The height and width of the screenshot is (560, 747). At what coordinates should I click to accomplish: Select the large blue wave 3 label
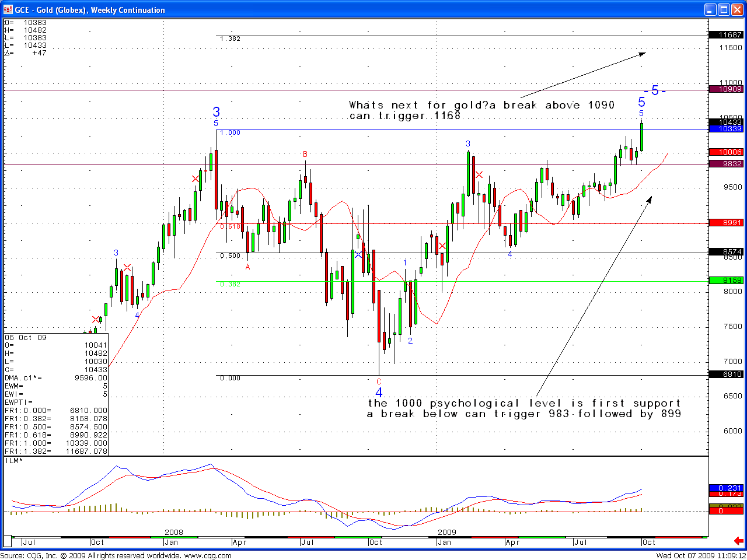[217, 112]
